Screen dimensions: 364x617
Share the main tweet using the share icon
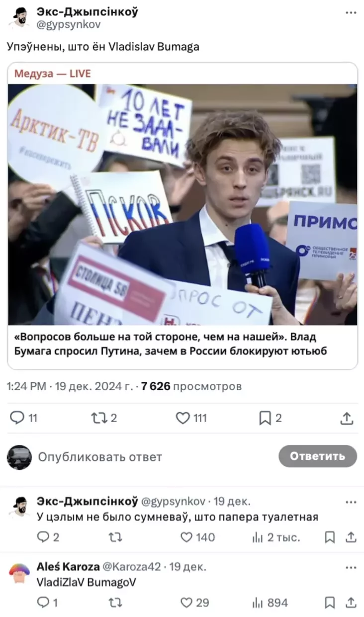347,418
